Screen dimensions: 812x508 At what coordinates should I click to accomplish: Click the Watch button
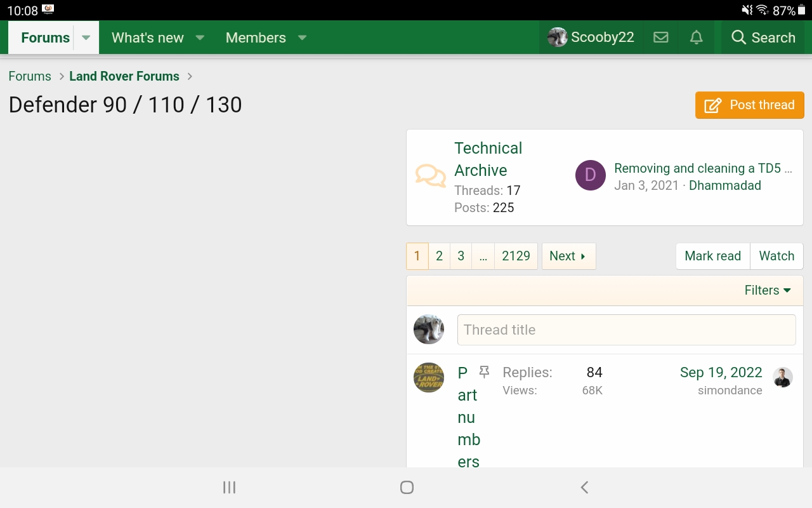[776, 256]
